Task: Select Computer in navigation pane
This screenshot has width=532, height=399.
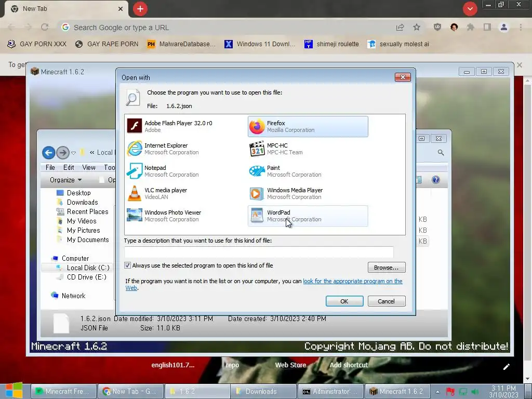Action: [x=75, y=258]
